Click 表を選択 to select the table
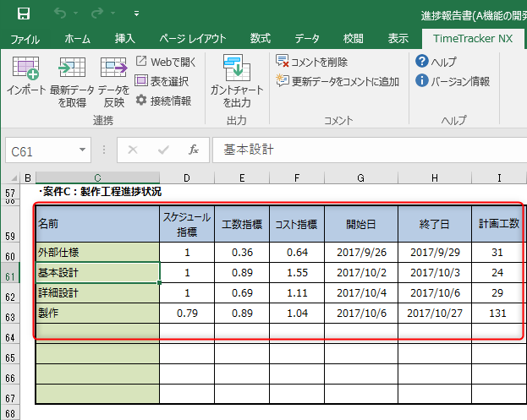Viewport: 527px width, 420px height. 162,81
